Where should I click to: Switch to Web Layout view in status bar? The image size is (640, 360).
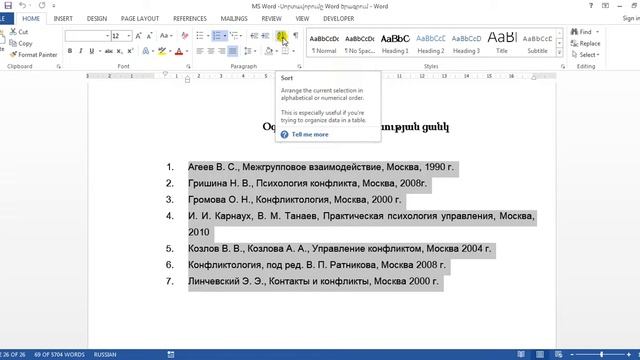(558, 354)
